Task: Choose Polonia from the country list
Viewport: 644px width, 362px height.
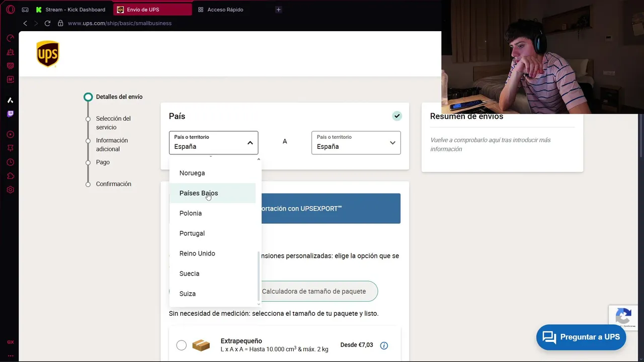Action: point(212,213)
